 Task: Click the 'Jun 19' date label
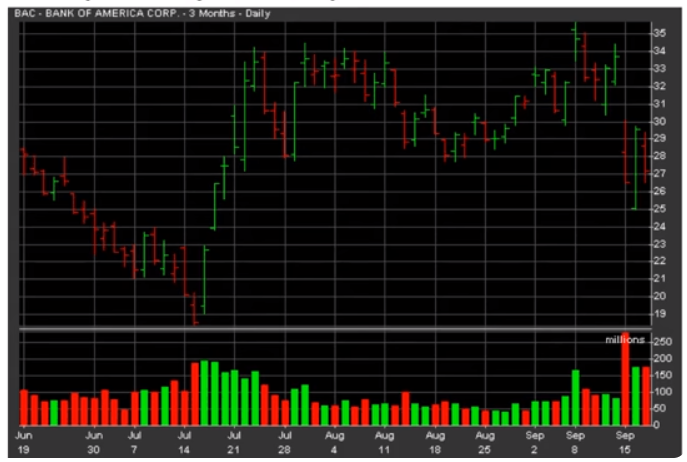click(x=23, y=442)
